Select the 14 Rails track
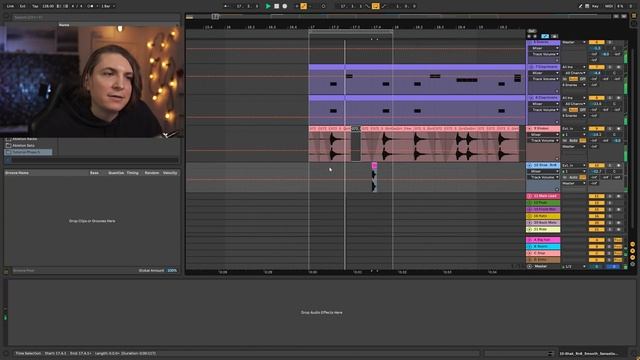 [x=543, y=216]
